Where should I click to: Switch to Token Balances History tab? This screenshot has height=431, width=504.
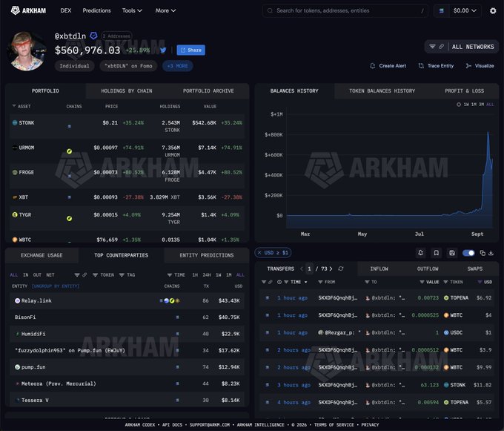pos(382,91)
